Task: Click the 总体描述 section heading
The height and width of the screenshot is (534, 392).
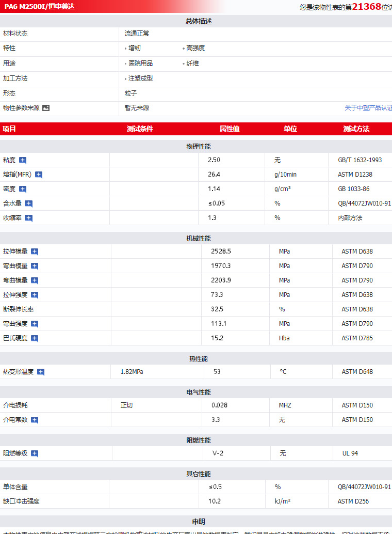Action: point(199,21)
